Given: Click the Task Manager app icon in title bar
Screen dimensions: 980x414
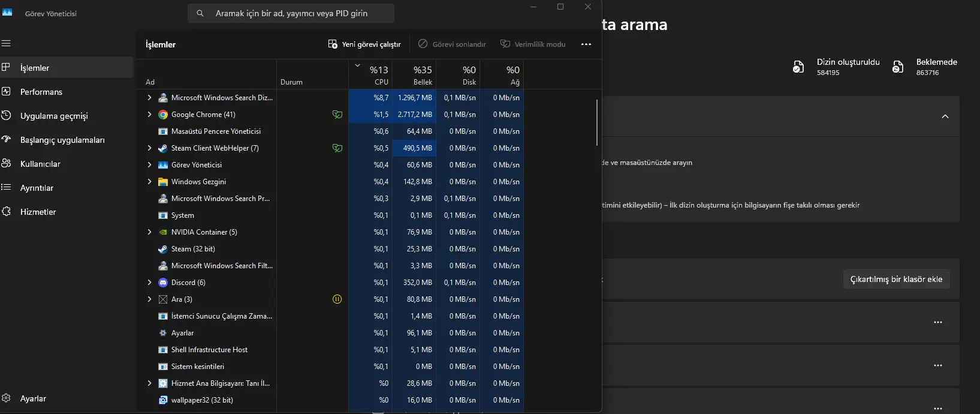Looking at the screenshot, I should [7, 13].
